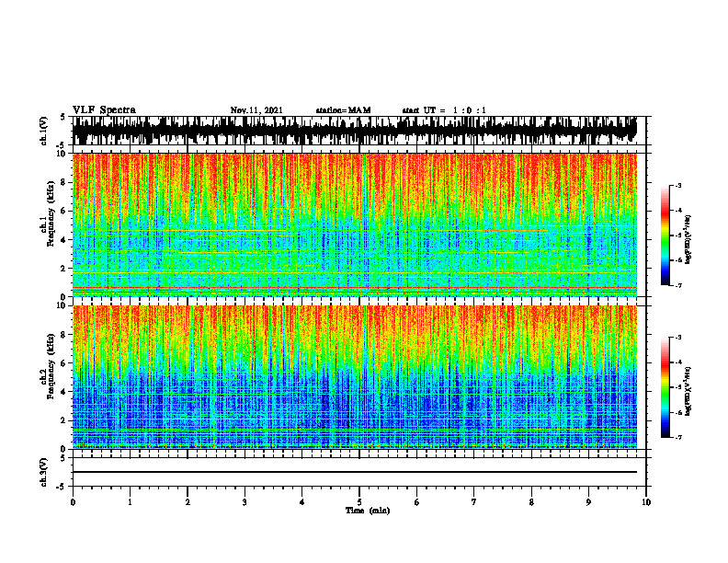Image resolution: width=728 pixels, height=563 pixels.
Task: Select the date "Nov.11, 2021" in the header
Action: pos(256,110)
